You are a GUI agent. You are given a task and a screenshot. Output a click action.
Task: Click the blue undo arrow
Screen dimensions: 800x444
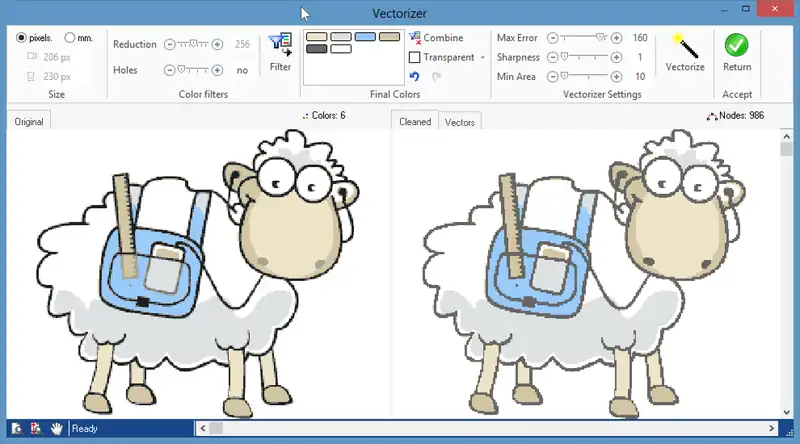414,76
